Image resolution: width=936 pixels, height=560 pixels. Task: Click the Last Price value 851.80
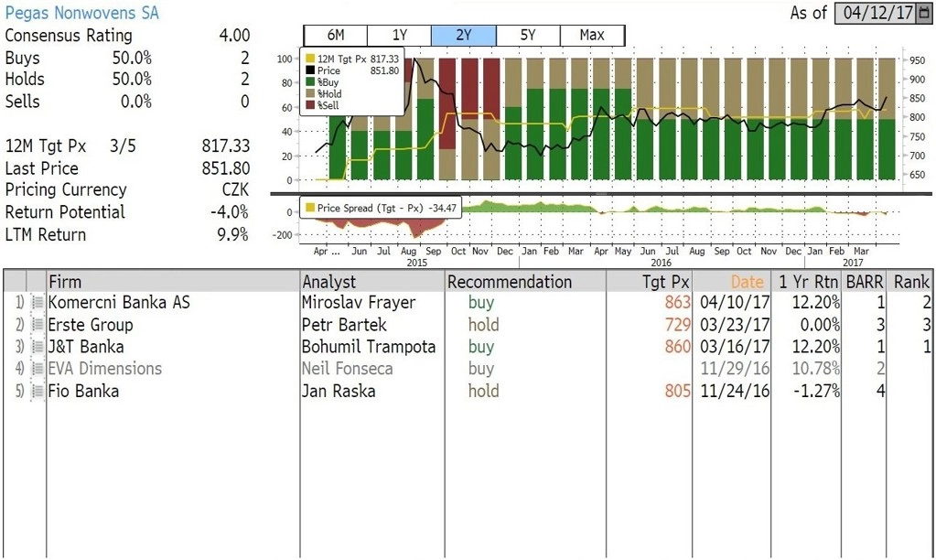pyautogui.click(x=226, y=168)
